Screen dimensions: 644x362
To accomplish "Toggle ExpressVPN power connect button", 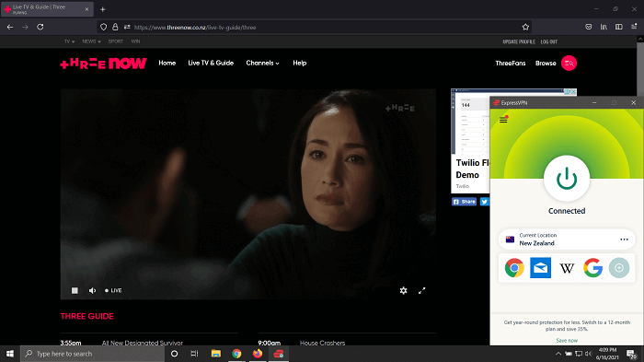I will pos(567,179).
